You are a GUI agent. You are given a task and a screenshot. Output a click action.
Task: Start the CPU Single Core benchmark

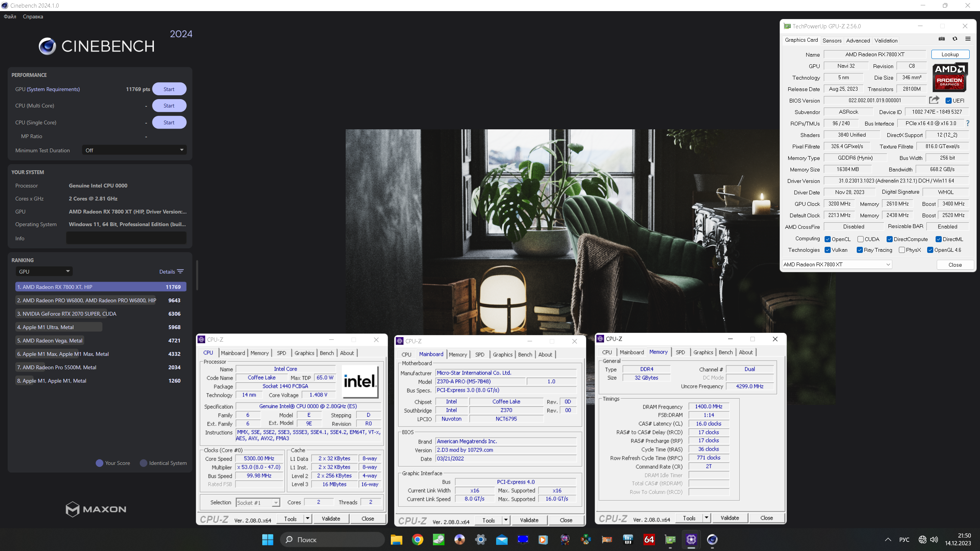[x=169, y=122]
